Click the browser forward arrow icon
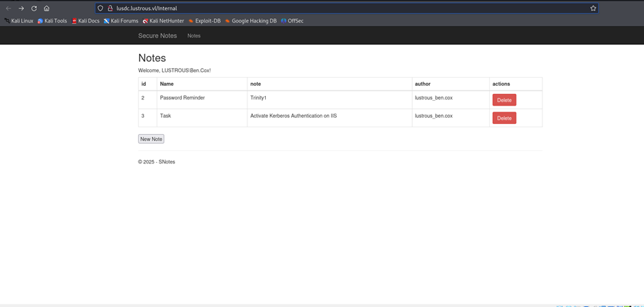 point(21,8)
